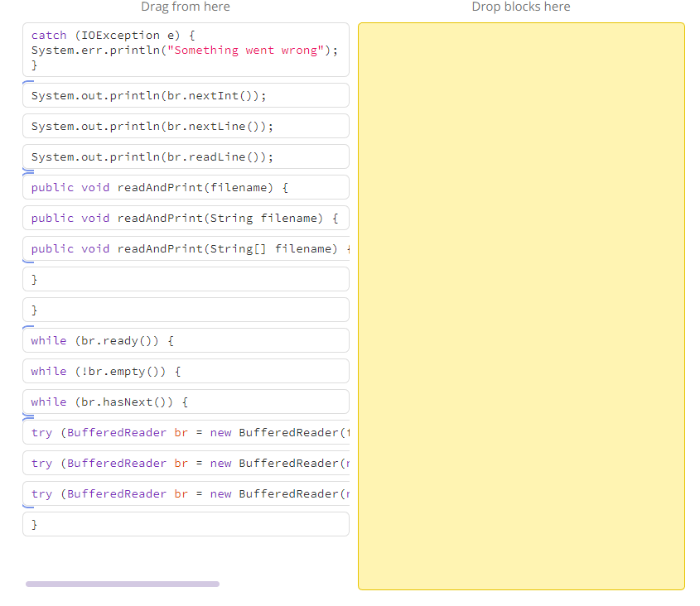Click the first closing brace block
Viewport: 700px width, 606px height.
[185, 279]
